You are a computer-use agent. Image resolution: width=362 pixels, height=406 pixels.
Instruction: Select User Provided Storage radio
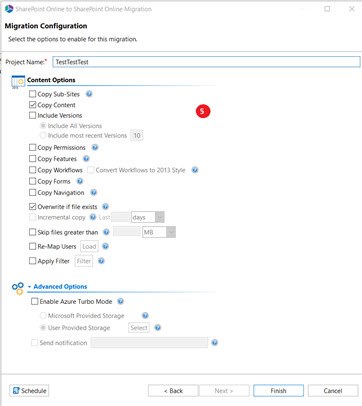tap(43, 328)
